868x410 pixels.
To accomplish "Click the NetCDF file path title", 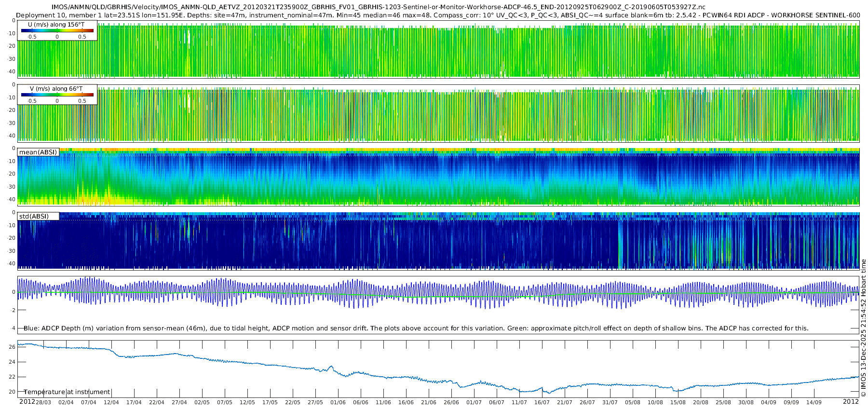I will (378, 7).
